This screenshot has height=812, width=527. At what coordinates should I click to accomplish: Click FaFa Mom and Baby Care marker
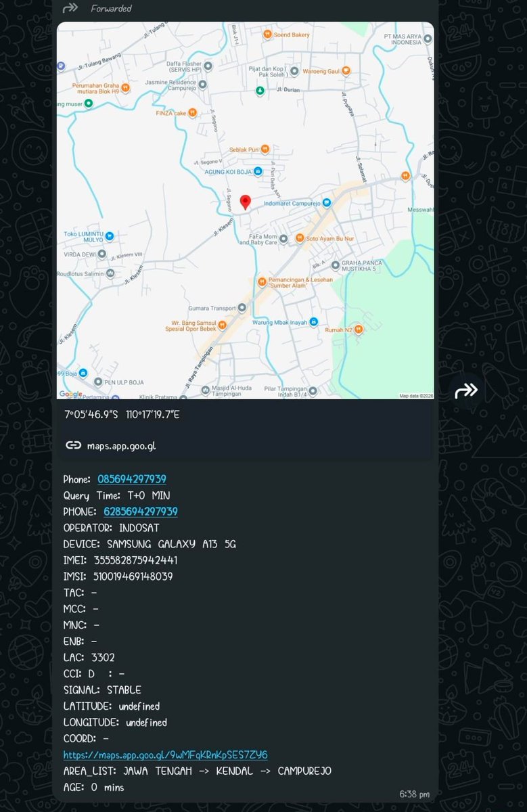[x=283, y=238]
